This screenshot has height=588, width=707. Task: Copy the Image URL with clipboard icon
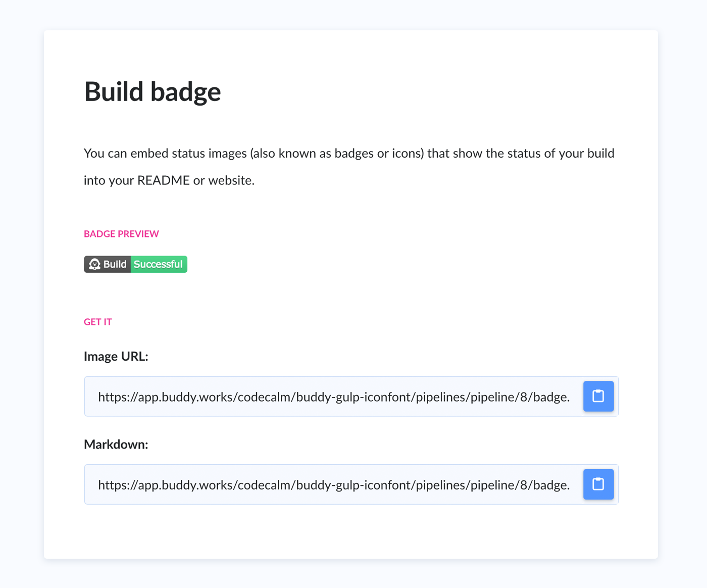pos(598,396)
